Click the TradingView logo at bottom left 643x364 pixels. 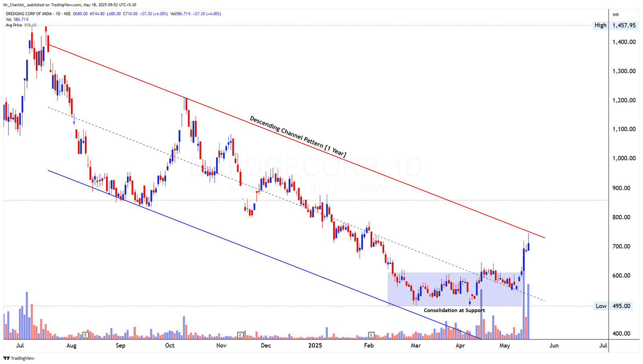[x=18, y=358]
